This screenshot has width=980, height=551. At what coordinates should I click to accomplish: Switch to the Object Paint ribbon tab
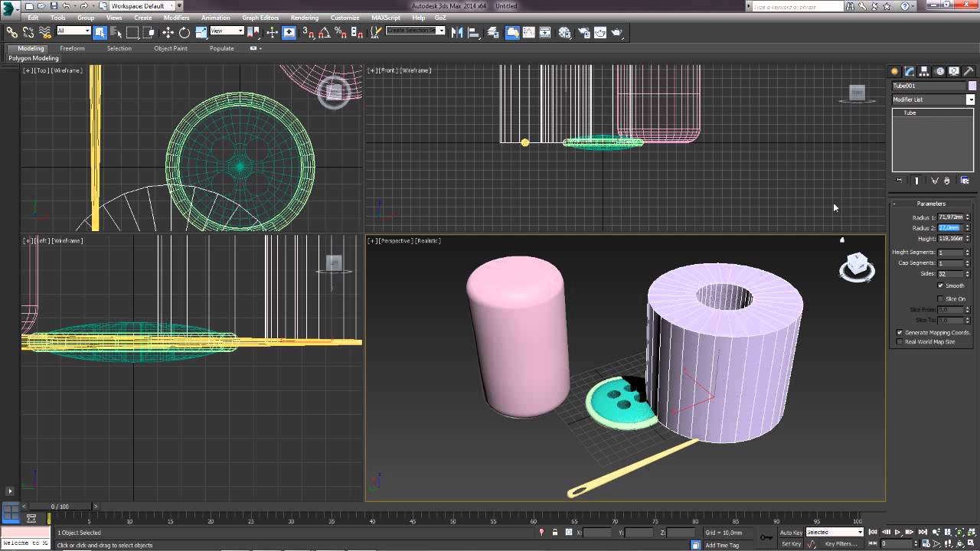coord(170,48)
